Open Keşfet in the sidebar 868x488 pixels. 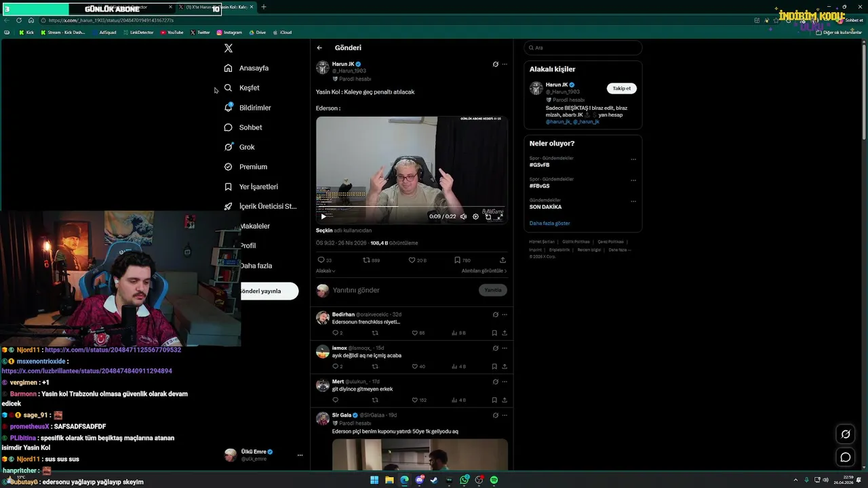(242, 87)
